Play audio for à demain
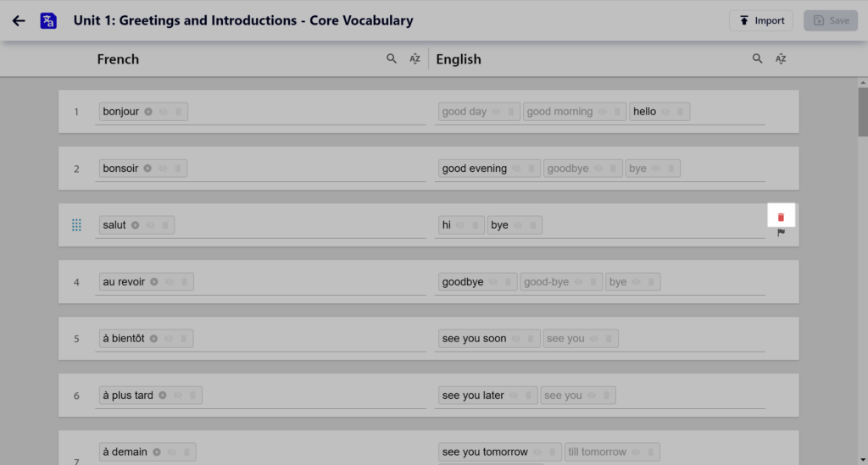 coord(157,452)
